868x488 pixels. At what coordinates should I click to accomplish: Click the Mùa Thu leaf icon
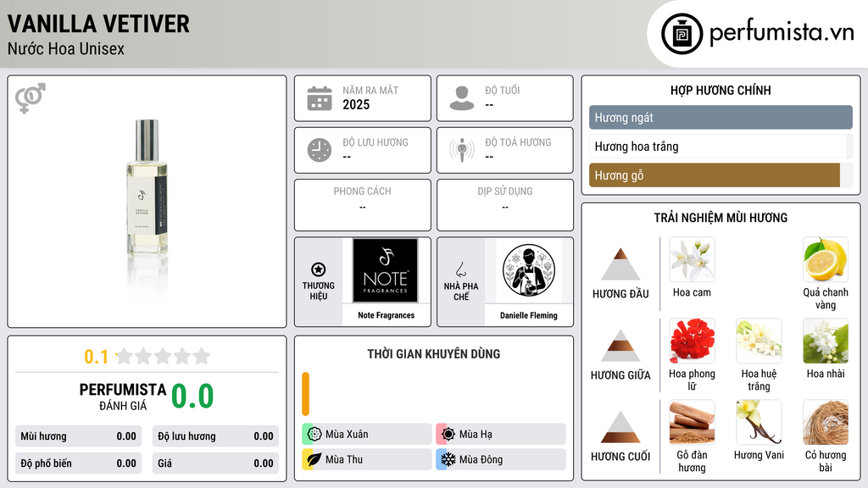314,459
